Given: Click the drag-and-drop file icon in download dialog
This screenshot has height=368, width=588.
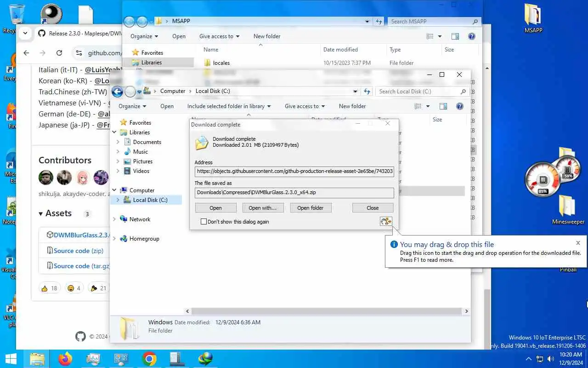Looking at the screenshot, I should coord(385,221).
